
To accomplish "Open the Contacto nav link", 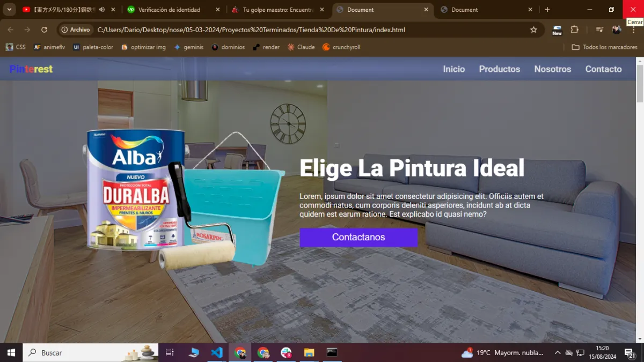I will [604, 69].
